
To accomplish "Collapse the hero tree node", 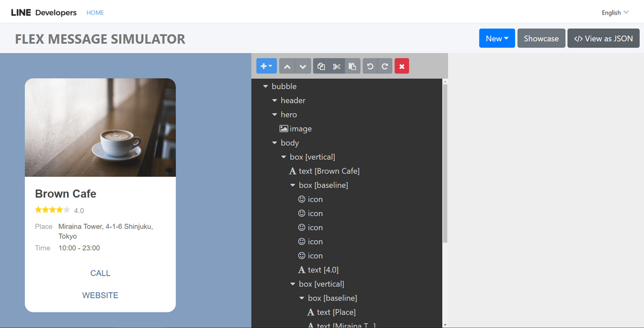I will [x=274, y=115].
